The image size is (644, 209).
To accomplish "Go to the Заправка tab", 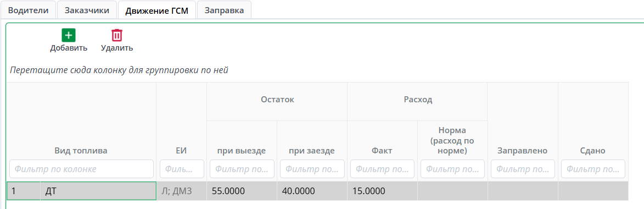I will [224, 10].
